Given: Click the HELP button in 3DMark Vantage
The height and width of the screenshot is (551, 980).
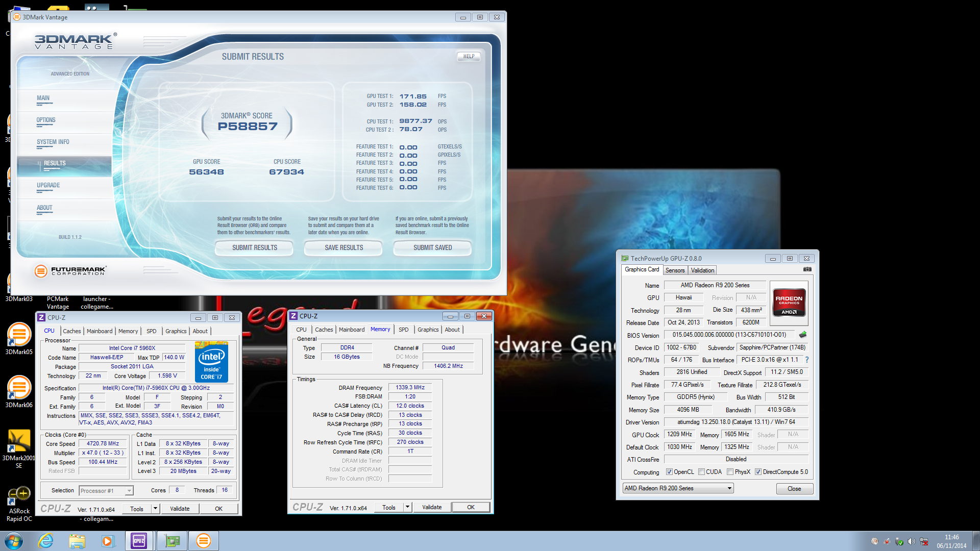Looking at the screenshot, I should [469, 57].
